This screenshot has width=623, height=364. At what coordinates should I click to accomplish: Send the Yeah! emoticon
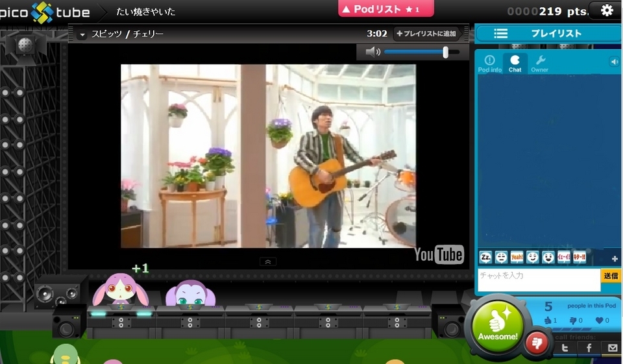(517, 258)
